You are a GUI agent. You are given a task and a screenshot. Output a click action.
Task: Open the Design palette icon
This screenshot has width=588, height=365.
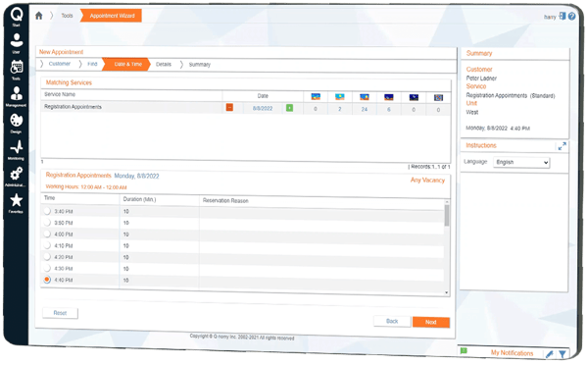(17, 123)
